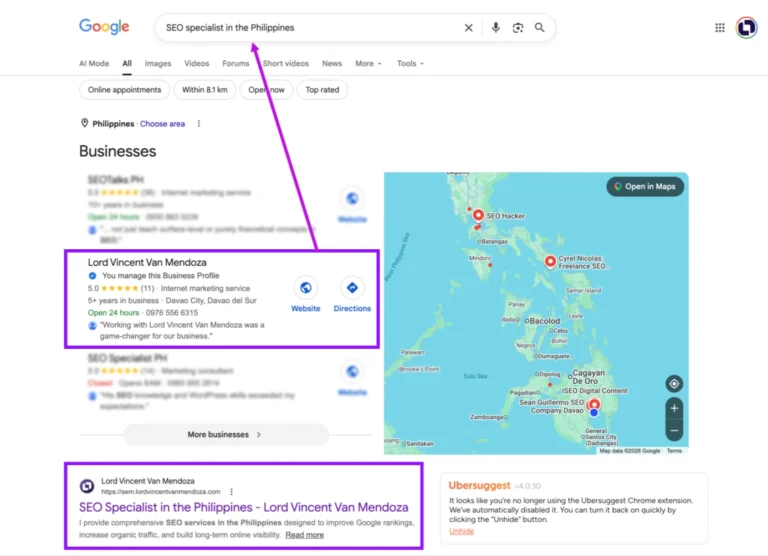Viewport: 768px width, 556px height.
Task: Click the Ubersuggest heading
Action: point(480,485)
